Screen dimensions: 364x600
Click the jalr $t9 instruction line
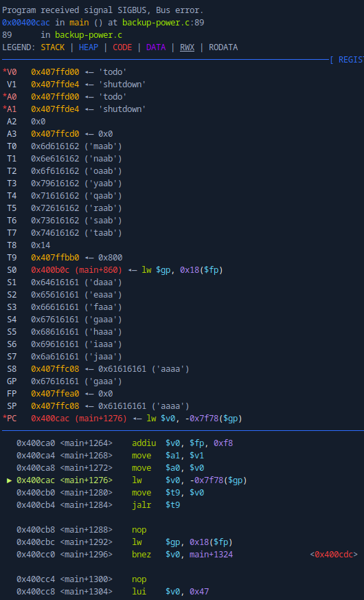coord(98,505)
